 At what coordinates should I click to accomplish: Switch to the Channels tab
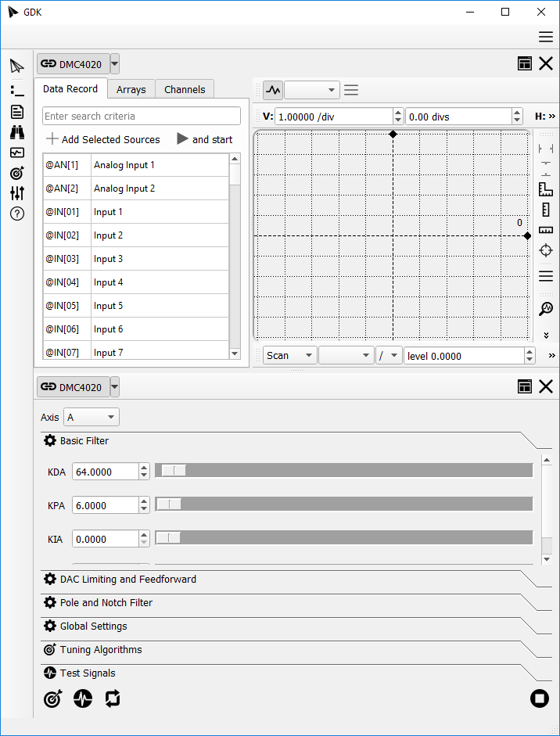[x=185, y=90]
